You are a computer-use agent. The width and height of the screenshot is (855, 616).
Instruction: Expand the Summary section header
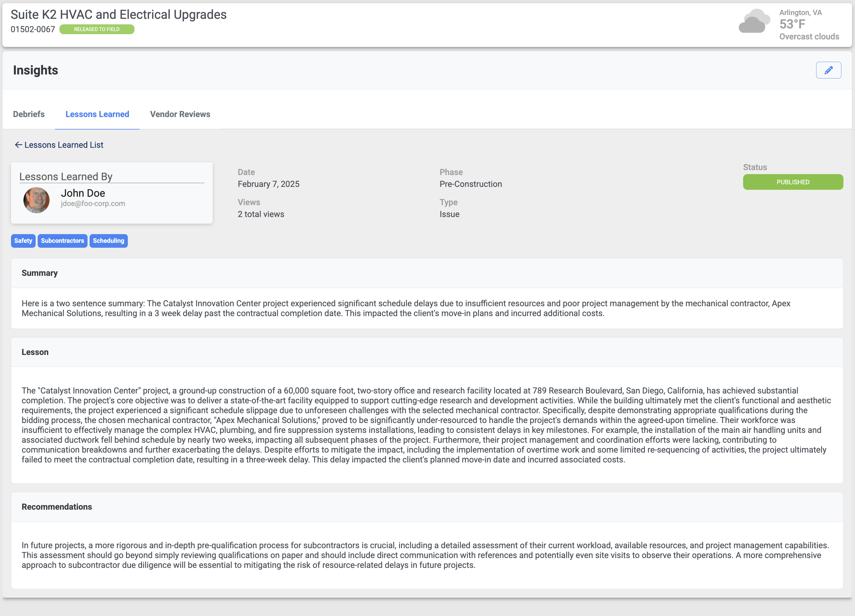tap(39, 273)
